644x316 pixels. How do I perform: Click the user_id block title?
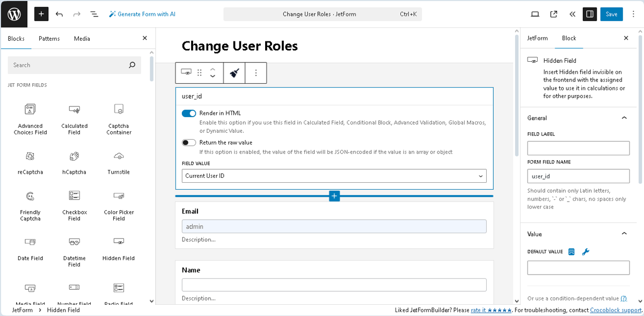(x=192, y=96)
